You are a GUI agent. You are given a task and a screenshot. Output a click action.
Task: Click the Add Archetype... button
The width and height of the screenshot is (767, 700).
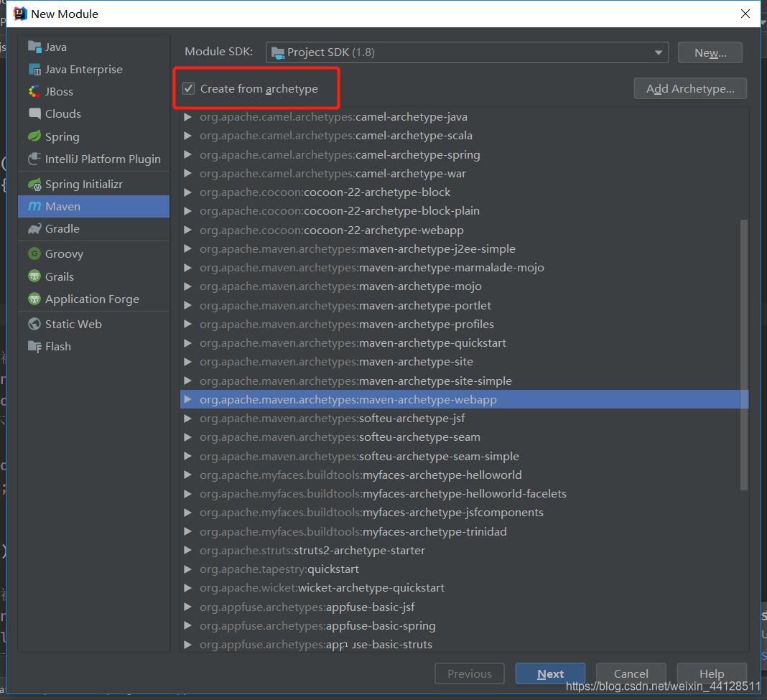(690, 88)
